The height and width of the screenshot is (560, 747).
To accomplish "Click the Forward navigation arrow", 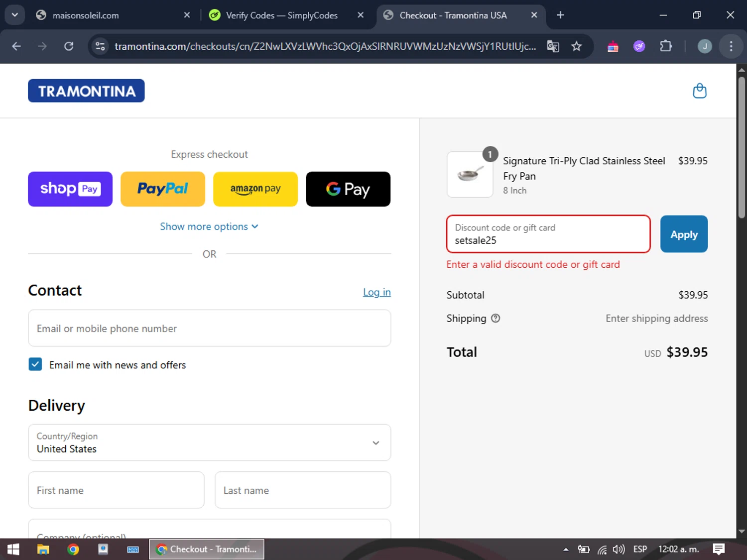I will click(42, 46).
